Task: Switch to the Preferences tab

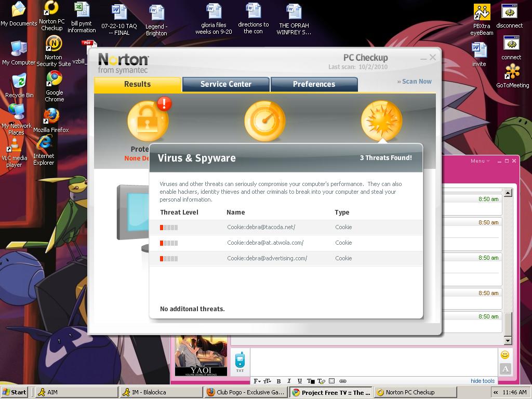Action: coord(314,84)
